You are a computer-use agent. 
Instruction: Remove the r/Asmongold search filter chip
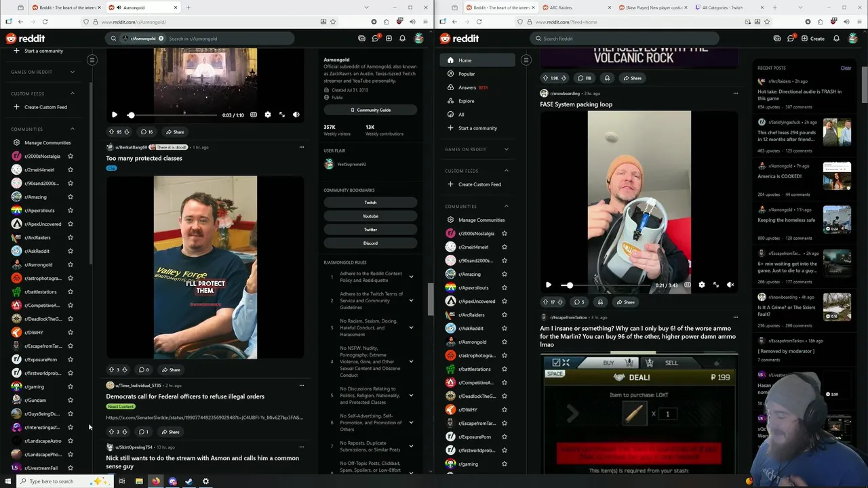click(161, 39)
